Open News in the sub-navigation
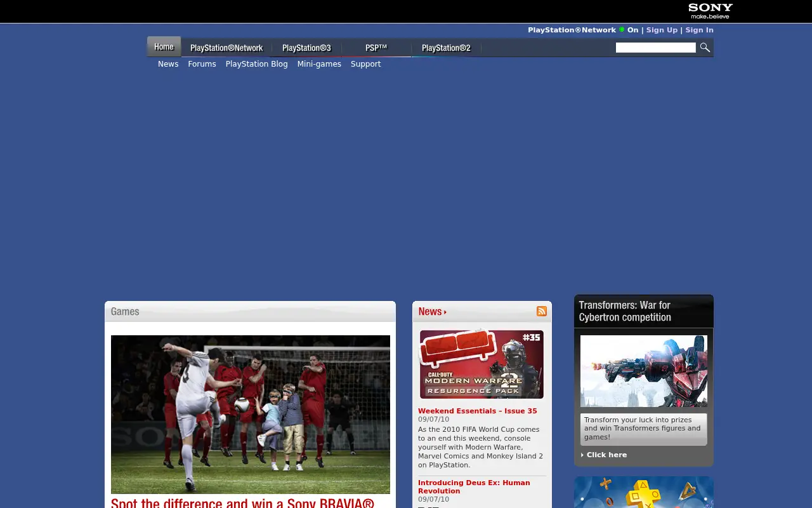 [168, 64]
